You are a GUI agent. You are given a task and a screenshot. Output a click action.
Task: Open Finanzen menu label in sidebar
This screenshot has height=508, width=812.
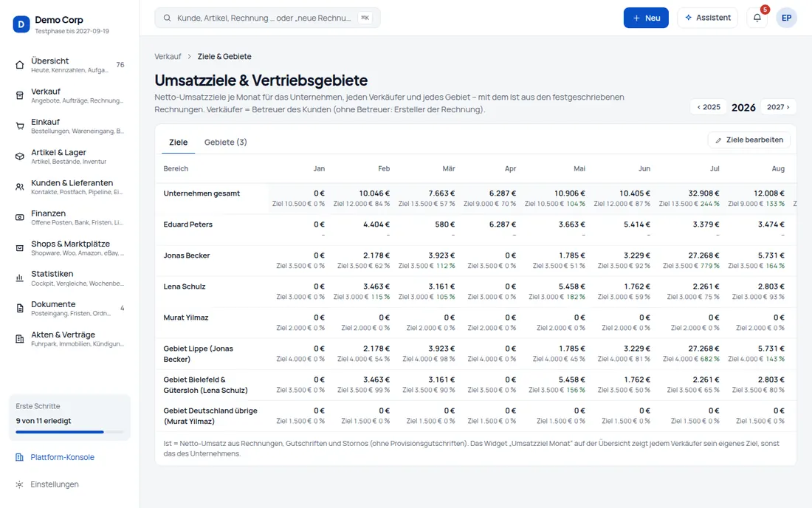click(x=48, y=213)
